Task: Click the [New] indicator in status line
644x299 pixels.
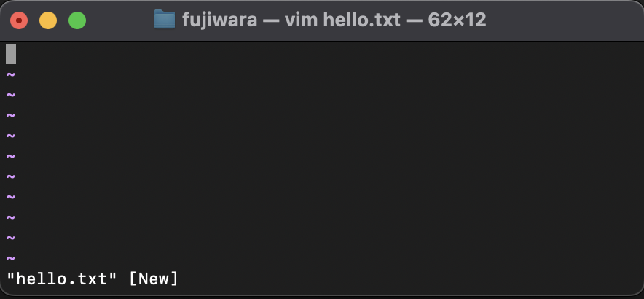Action: [x=154, y=279]
